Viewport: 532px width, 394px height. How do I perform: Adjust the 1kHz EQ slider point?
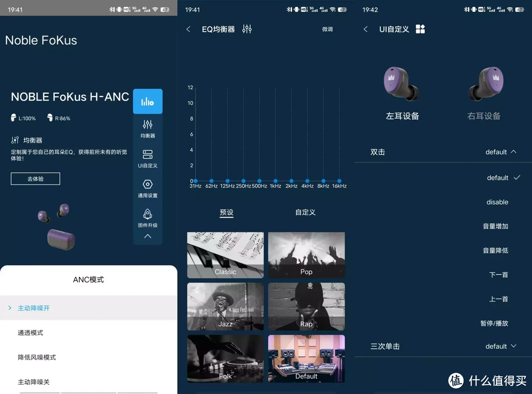(x=275, y=181)
